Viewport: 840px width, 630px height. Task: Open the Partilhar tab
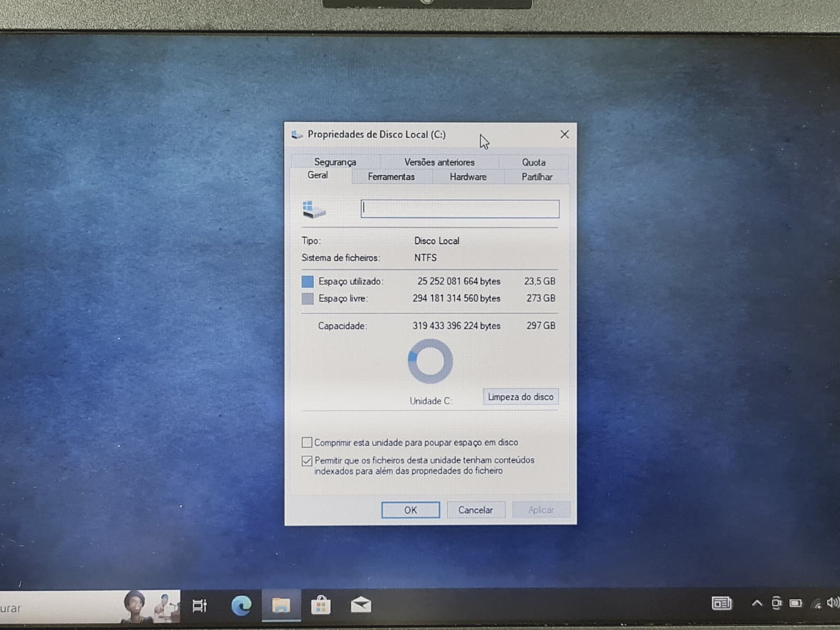(537, 177)
